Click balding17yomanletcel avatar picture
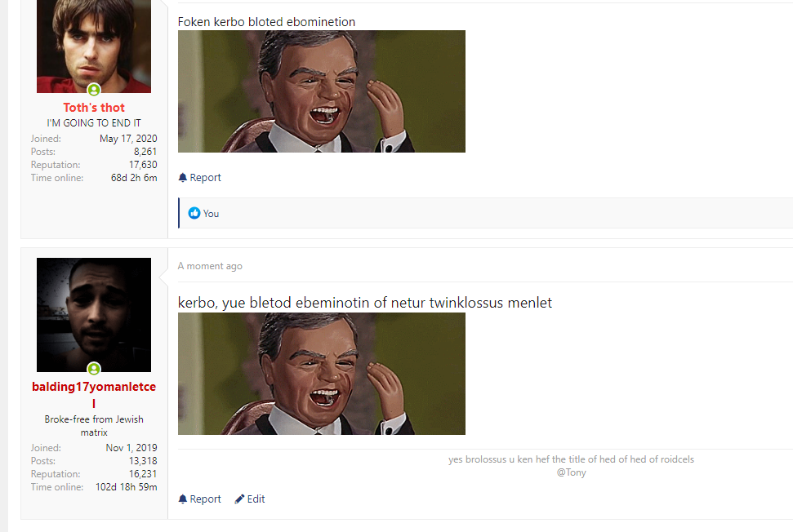793x532 pixels. (94, 314)
